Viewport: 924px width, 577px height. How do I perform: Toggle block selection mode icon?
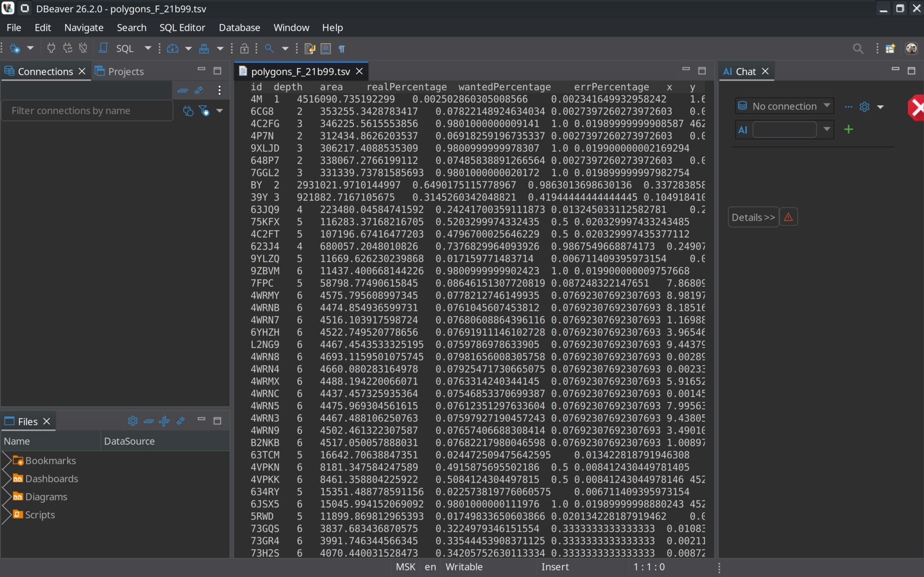tap(325, 49)
